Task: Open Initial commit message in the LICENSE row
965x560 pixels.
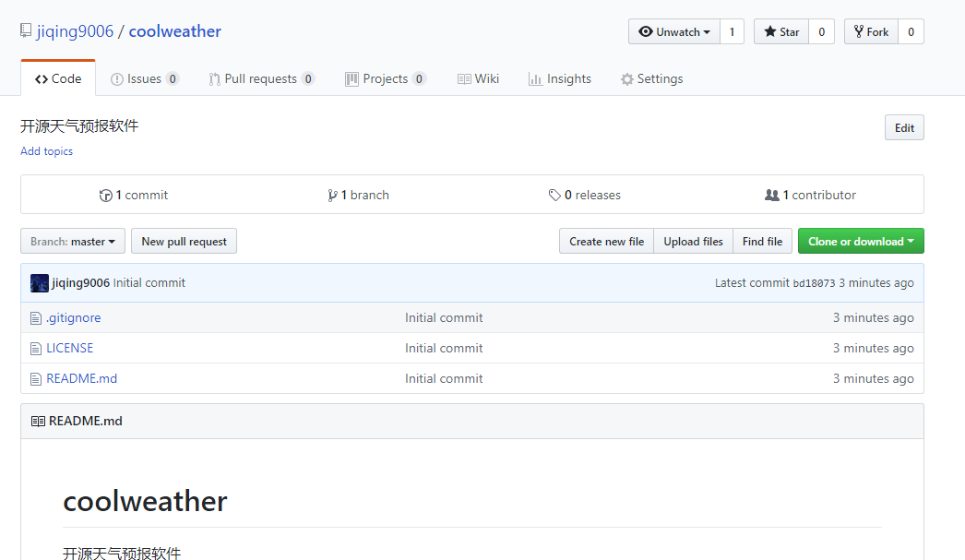Action: [x=444, y=349]
